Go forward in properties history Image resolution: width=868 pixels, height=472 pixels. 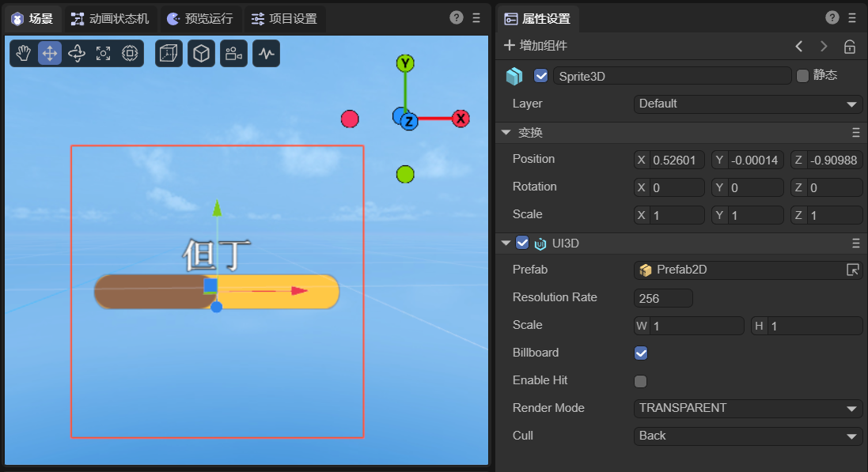824,47
